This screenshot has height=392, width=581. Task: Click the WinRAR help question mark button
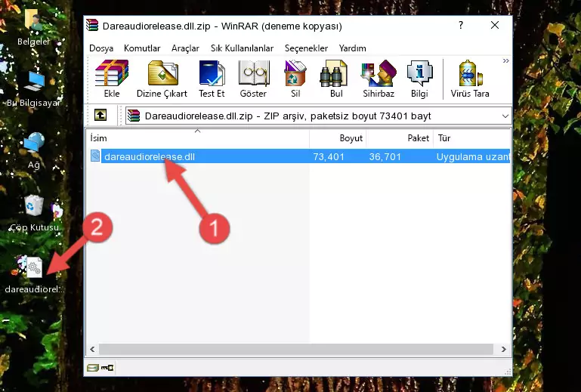(x=461, y=25)
